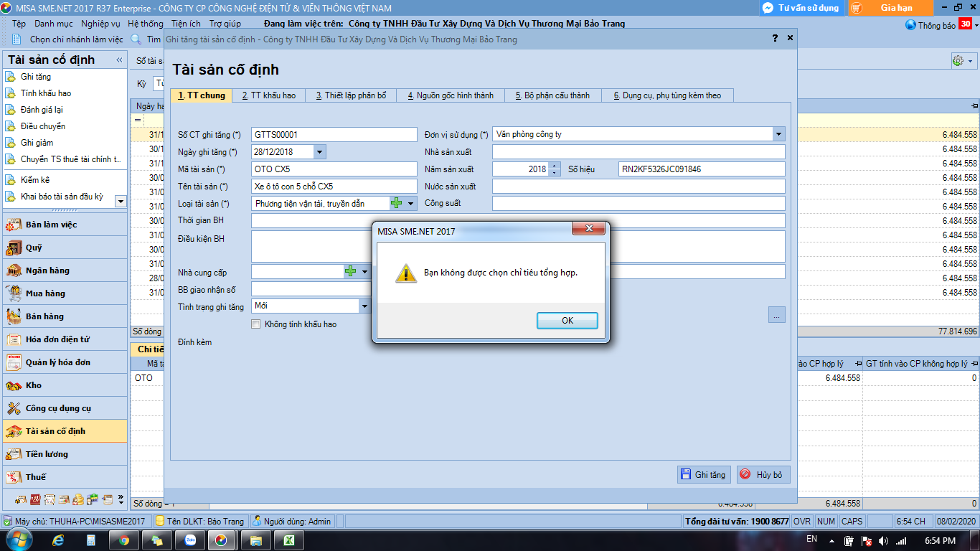The image size is (980, 551).
Task: Click the Hủy bỏ cancel button
Action: tap(763, 475)
